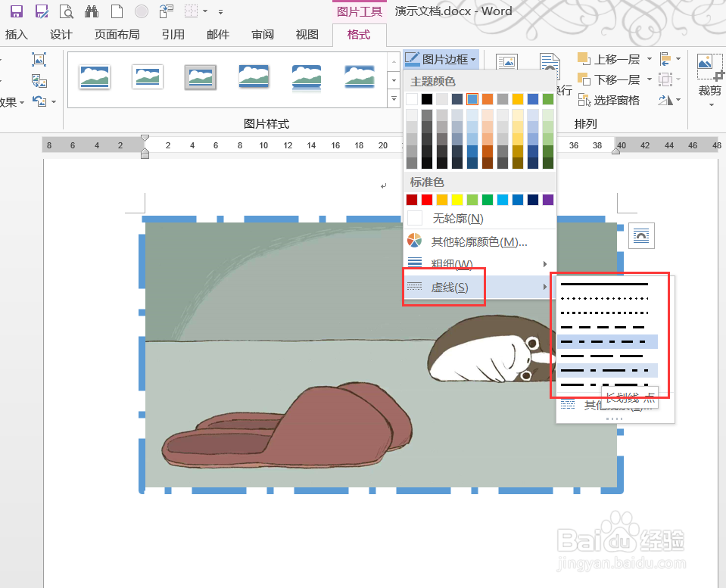Open the Dashes submenu
This screenshot has height=588, width=726.
click(479, 287)
